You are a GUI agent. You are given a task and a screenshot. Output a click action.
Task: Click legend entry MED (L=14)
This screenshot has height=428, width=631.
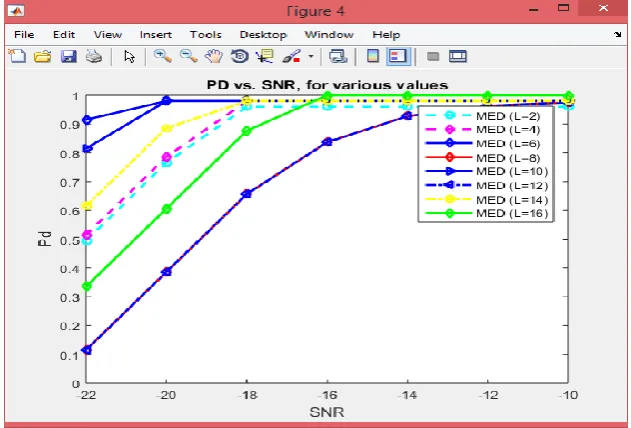click(x=486, y=200)
